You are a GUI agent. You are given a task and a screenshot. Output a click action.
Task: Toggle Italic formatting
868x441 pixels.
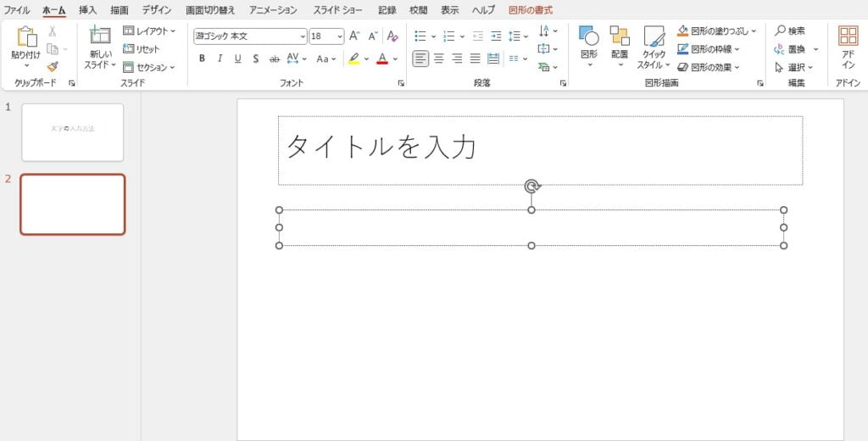coord(220,59)
